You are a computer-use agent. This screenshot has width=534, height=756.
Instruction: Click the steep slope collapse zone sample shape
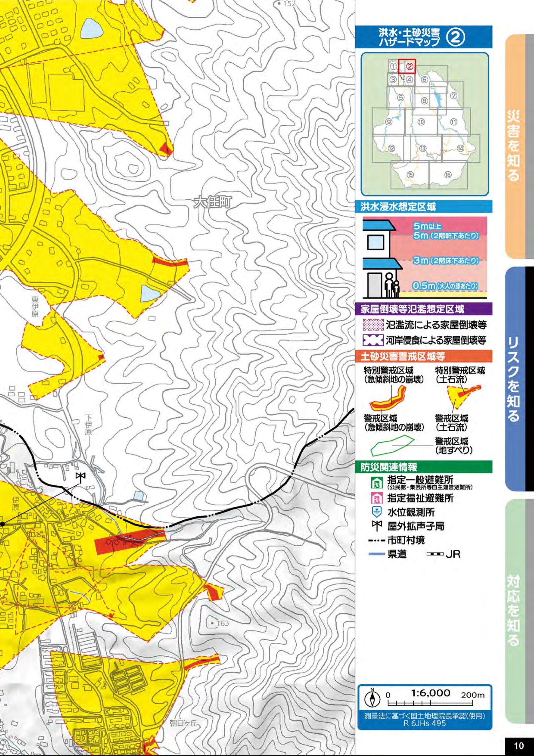388,399
